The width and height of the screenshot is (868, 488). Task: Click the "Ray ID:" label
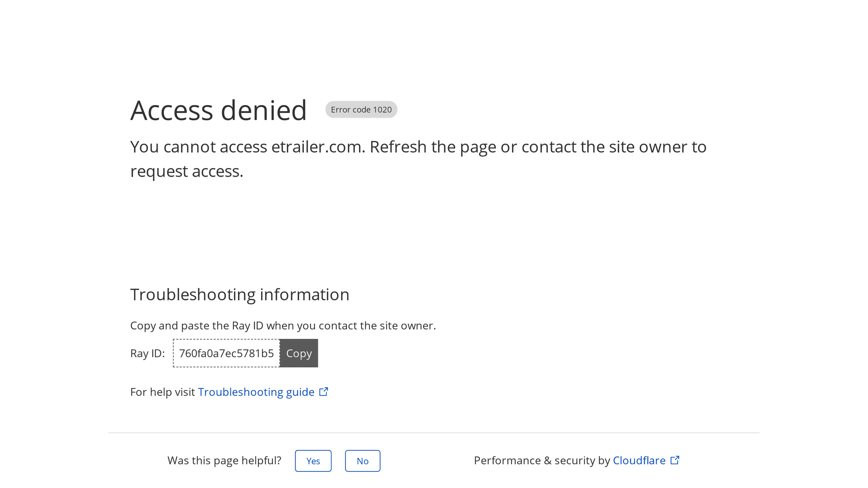147,353
